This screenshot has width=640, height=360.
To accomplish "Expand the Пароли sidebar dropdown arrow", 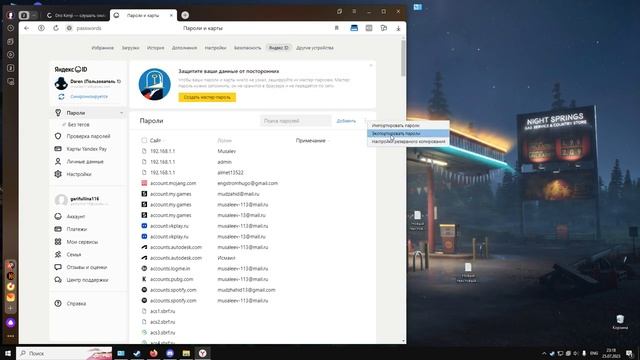I will (121, 113).
